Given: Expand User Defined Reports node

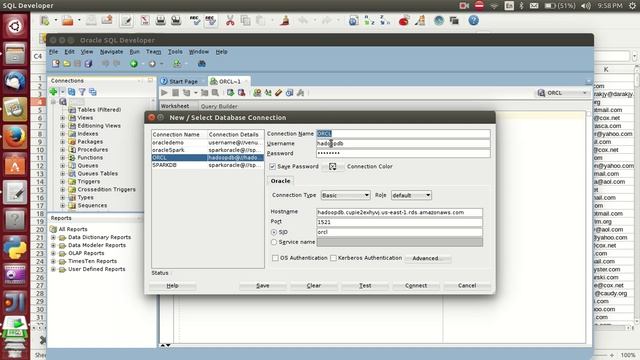Looking at the screenshot, I should coord(53,269).
